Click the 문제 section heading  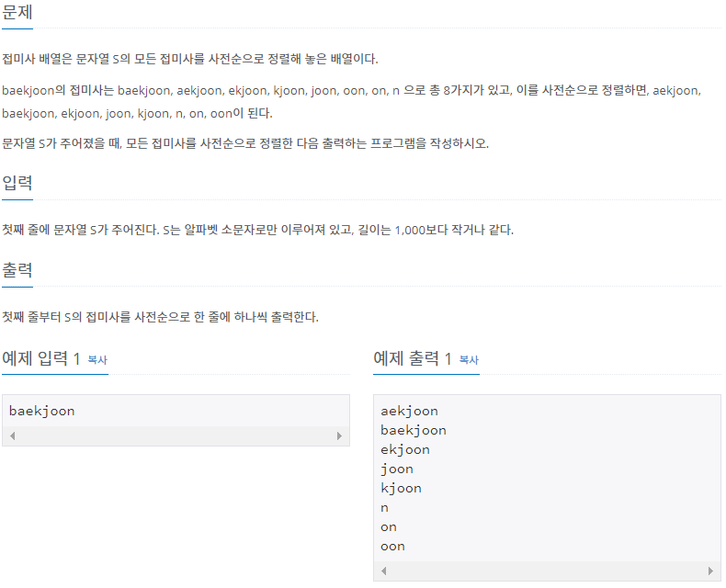tap(17, 12)
